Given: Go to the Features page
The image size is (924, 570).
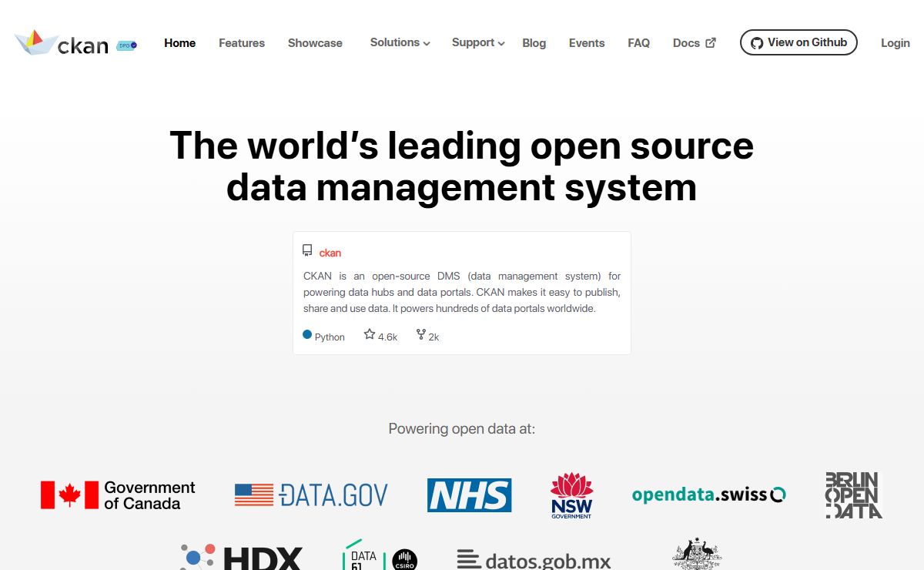Looking at the screenshot, I should (x=242, y=43).
